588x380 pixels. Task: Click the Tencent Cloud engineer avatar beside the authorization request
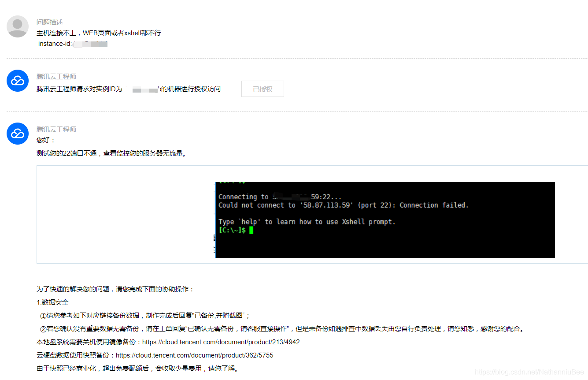tap(18, 81)
